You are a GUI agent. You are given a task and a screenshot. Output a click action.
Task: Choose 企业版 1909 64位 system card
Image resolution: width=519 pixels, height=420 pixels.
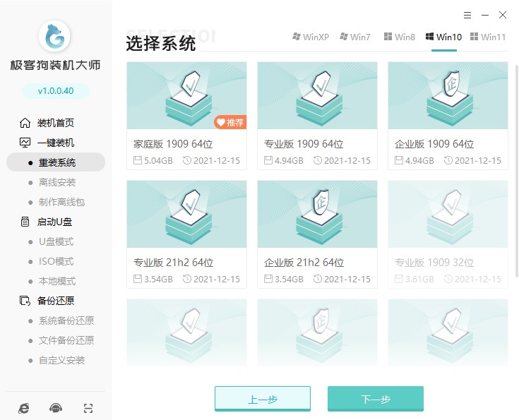tap(448, 116)
